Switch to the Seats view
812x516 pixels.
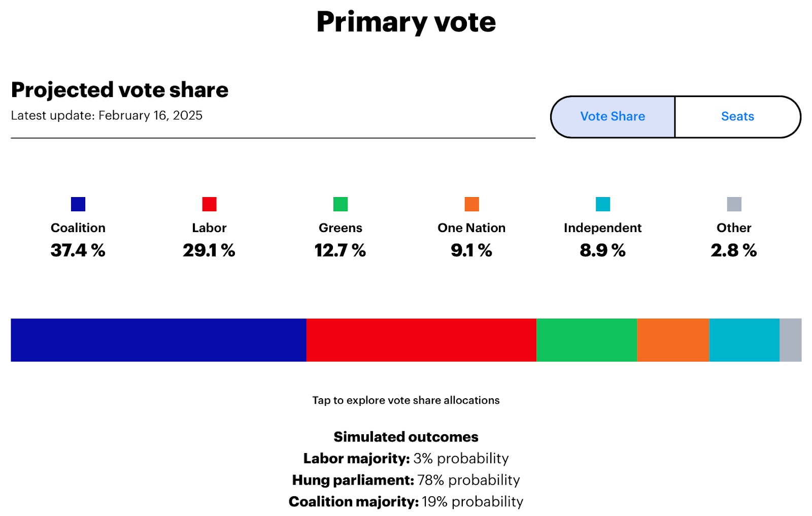pos(737,117)
